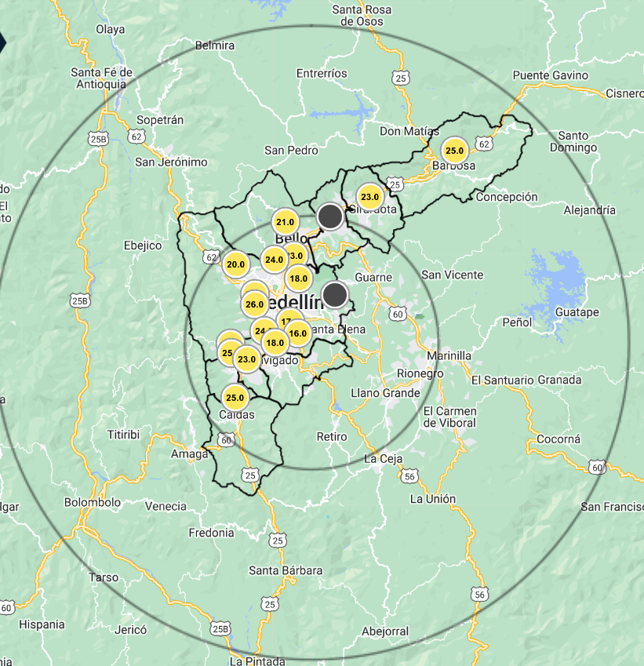This screenshot has width=644, height=666.
Task: Click the El Carmen de Viboral label
Action: click(x=449, y=417)
